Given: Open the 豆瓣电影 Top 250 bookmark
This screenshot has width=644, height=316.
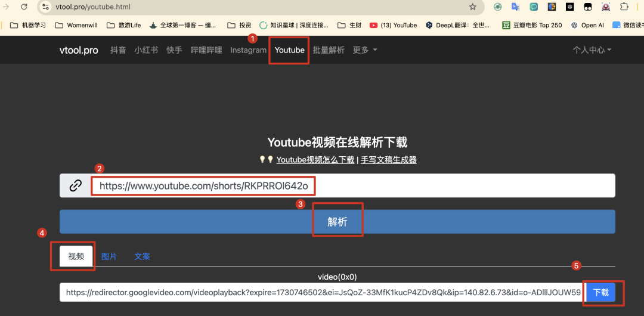Looking at the screenshot, I should click(532, 25).
